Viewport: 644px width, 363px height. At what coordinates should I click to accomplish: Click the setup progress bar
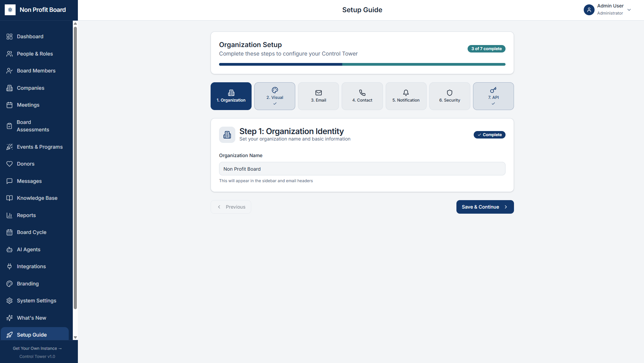click(362, 64)
